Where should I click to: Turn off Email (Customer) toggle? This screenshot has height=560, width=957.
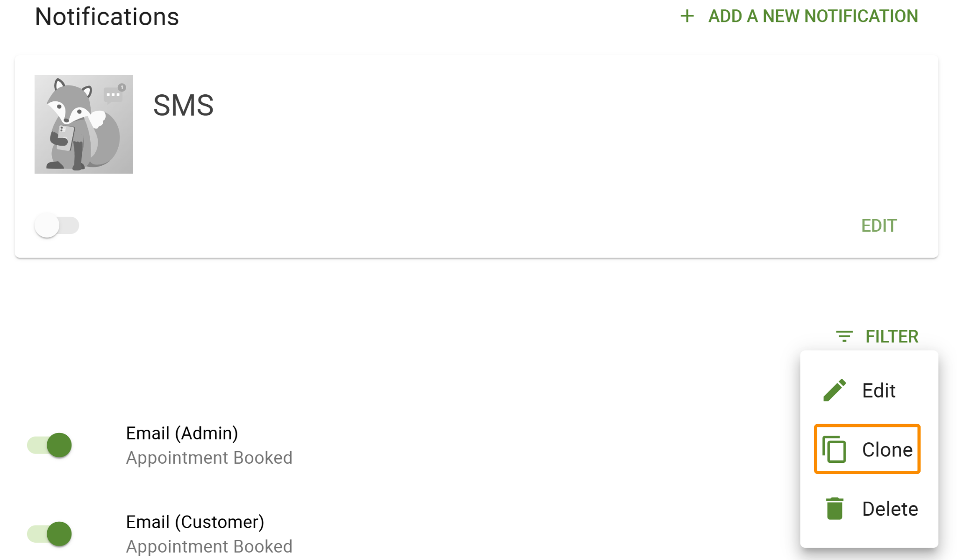pyautogui.click(x=50, y=534)
